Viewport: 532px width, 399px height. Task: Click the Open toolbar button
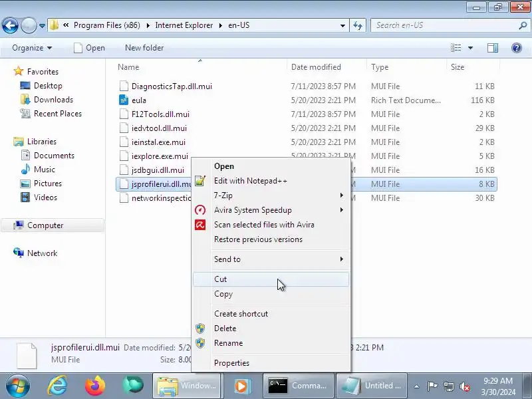(x=89, y=48)
